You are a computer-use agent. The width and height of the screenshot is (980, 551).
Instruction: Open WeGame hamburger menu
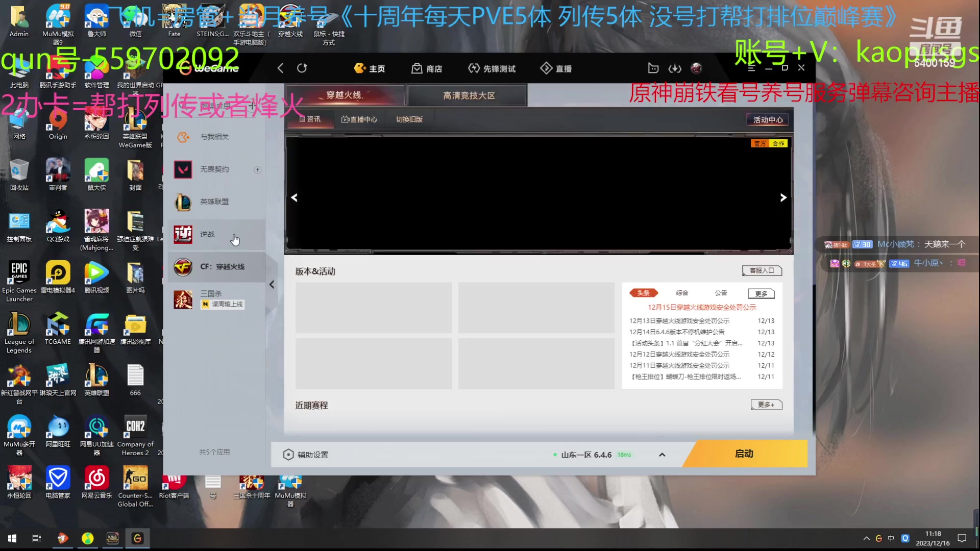751,68
